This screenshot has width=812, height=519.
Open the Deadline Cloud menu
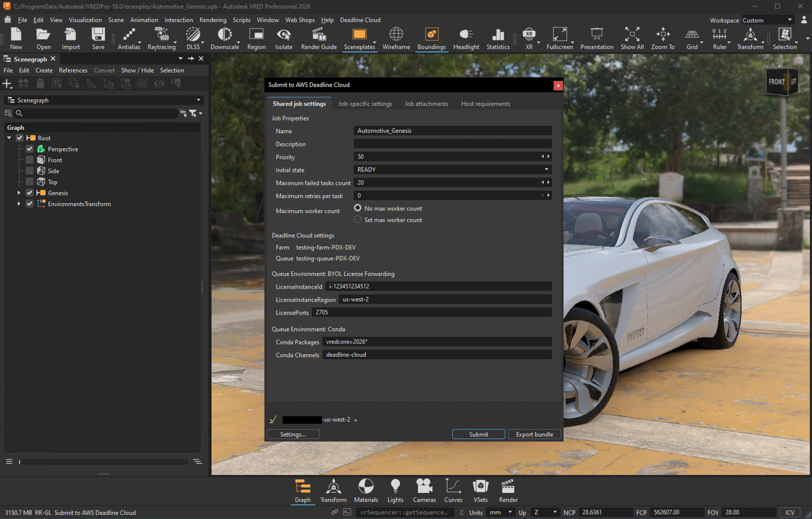pos(360,20)
